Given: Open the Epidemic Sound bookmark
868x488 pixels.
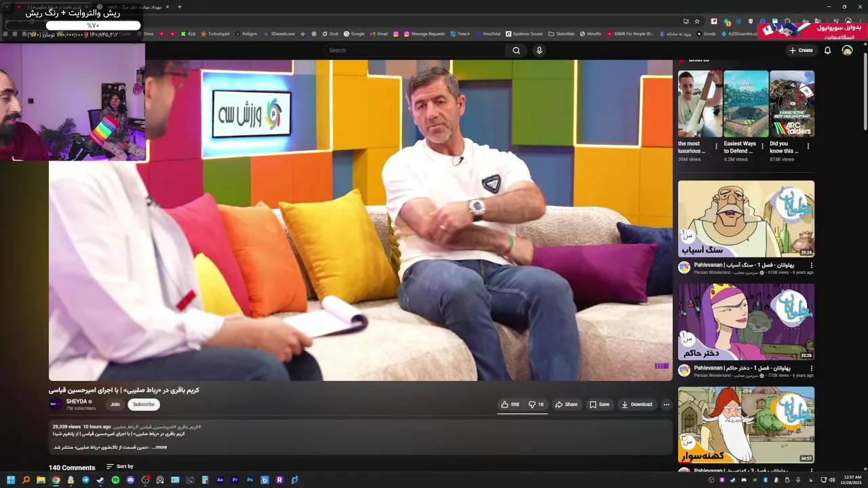Looking at the screenshot, I should coord(524,34).
